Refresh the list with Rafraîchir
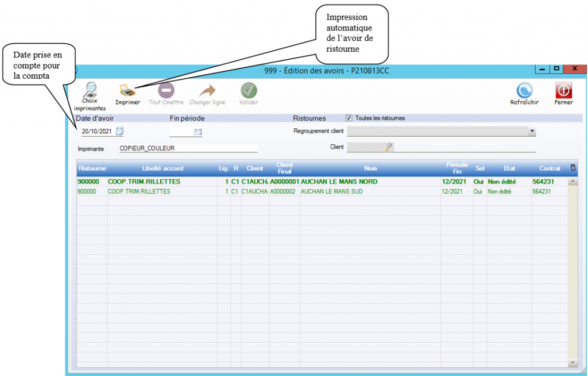Image resolution: width=588 pixels, height=376 pixels. click(x=524, y=91)
